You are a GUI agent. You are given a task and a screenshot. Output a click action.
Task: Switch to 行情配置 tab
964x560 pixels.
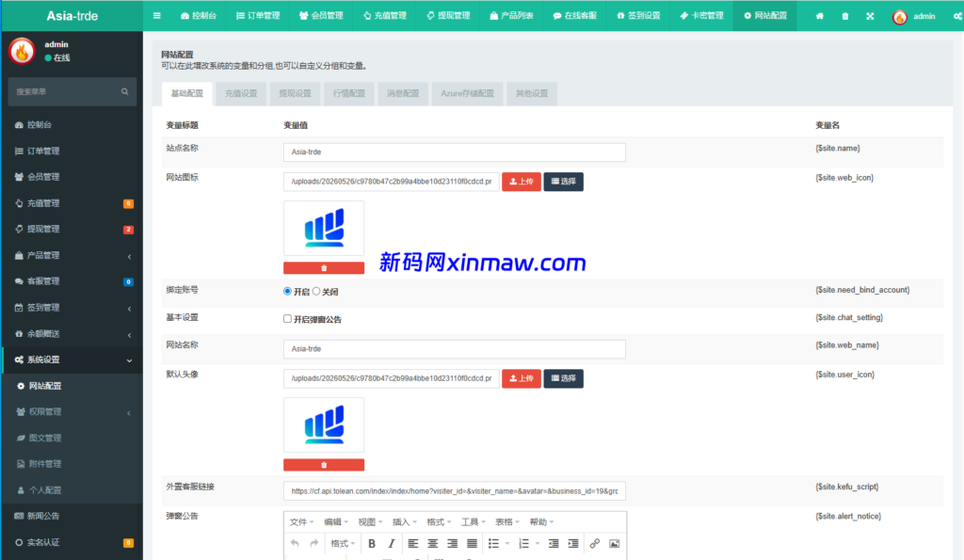click(349, 93)
